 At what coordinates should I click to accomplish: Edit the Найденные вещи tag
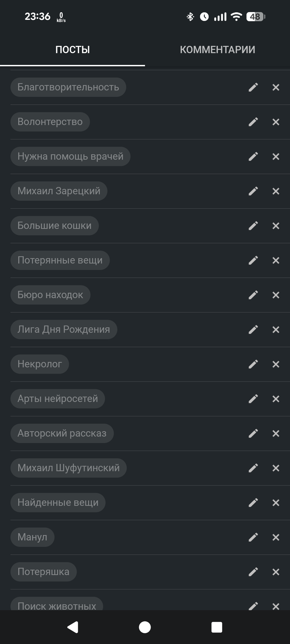pyautogui.click(x=253, y=503)
